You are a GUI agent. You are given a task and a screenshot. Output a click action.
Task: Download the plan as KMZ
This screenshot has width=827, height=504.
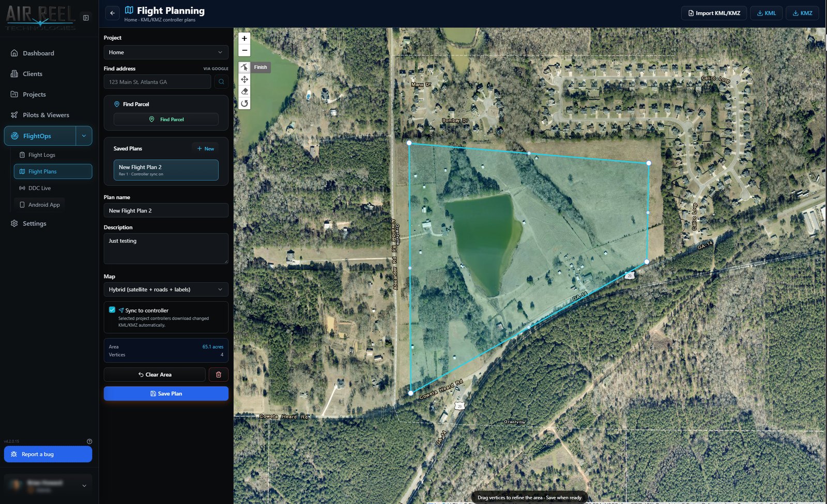(802, 13)
